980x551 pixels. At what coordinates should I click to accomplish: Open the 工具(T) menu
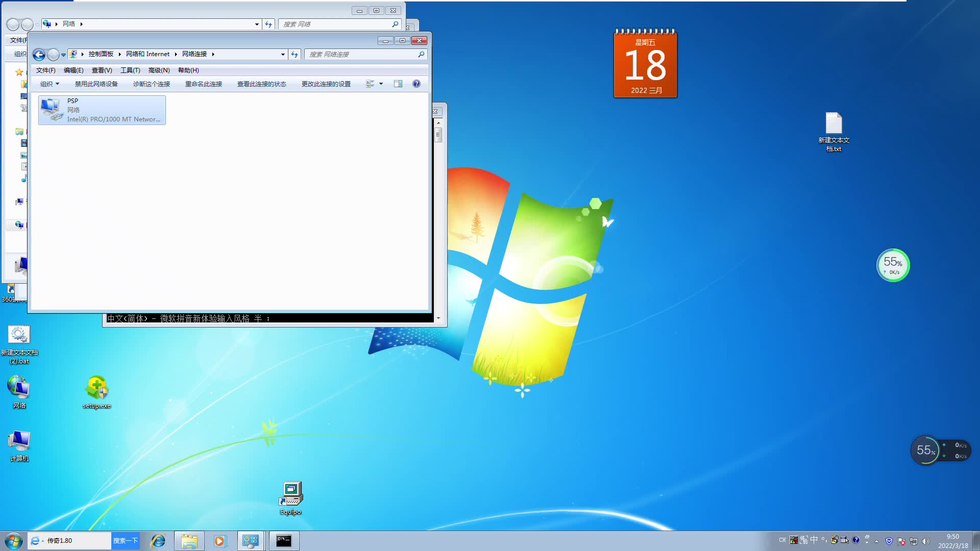pos(130,70)
